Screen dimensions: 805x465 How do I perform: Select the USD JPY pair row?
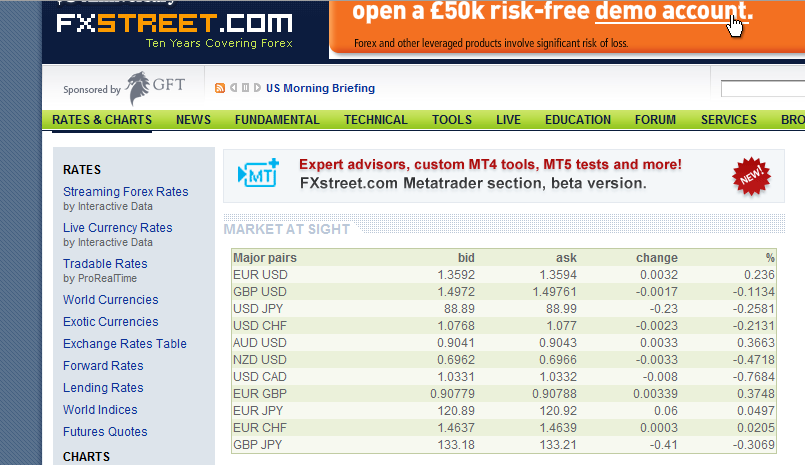(x=504, y=309)
